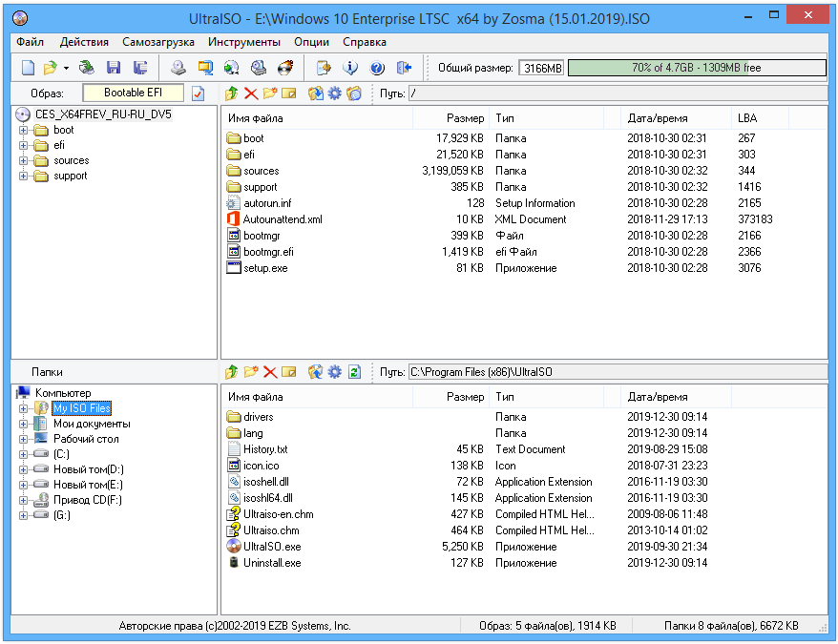Save the image with the floppy disk icon
Viewport: 838px width, 644px height.
click(x=114, y=68)
